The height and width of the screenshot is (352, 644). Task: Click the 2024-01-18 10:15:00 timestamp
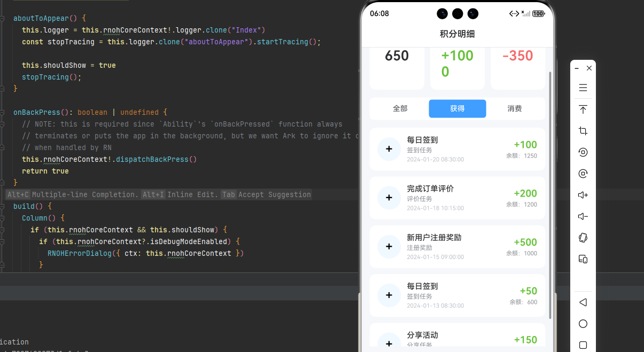[436, 208]
